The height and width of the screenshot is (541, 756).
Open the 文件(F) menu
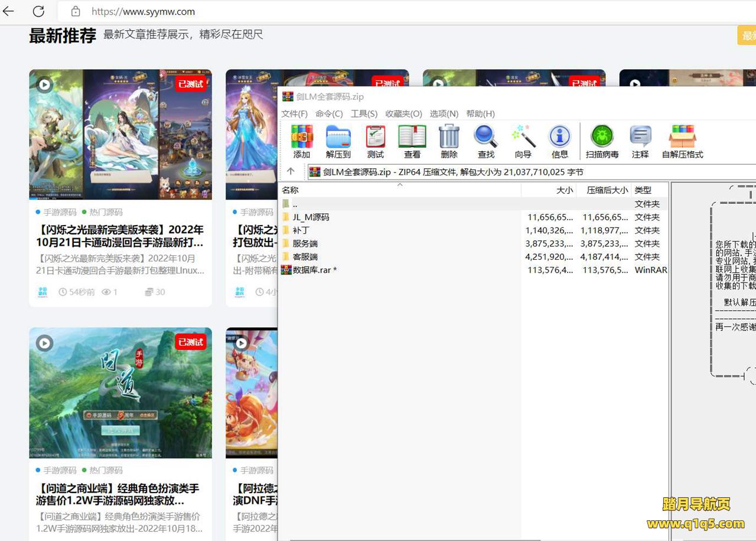[294, 113]
